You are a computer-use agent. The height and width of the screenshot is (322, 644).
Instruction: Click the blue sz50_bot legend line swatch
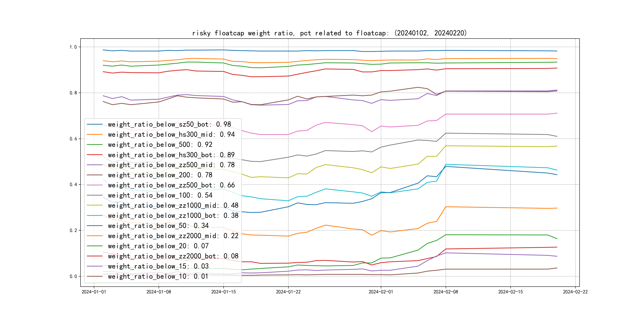coord(94,124)
